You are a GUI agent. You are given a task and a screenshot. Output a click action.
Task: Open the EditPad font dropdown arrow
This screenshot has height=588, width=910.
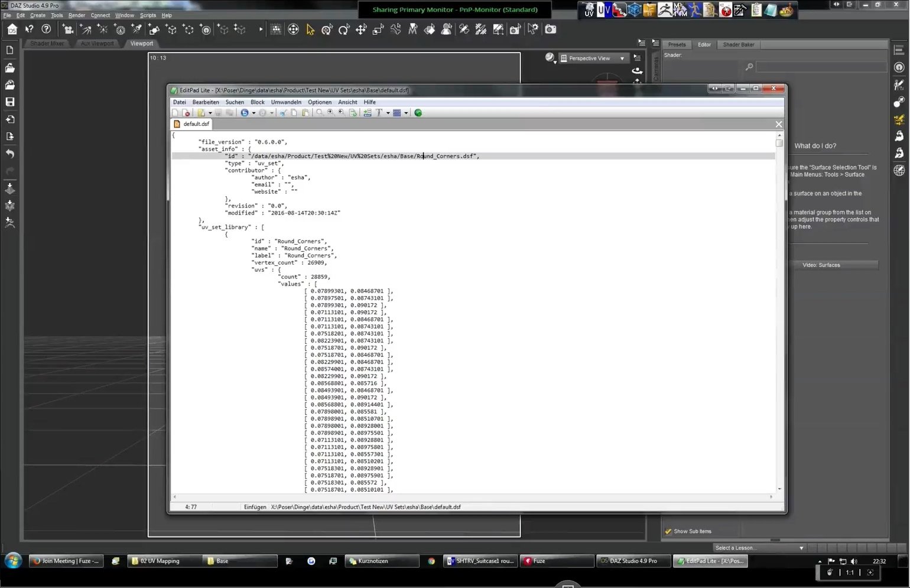(388, 113)
